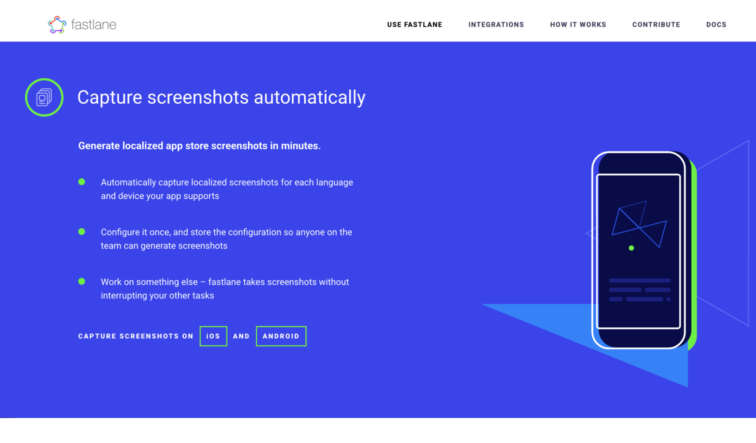Image resolution: width=756 pixels, height=443 pixels.
Task: Click the Android button
Action: pyautogui.click(x=281, y=336)
